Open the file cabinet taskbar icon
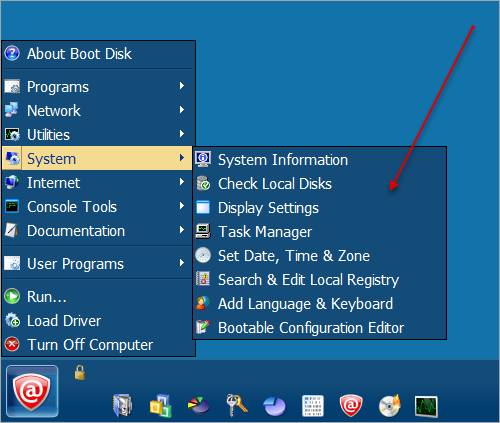The image size is (500, 423). [x=123, y=405]
